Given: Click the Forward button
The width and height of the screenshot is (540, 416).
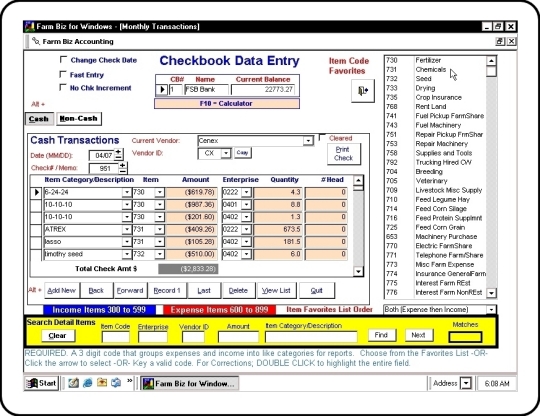Looking at the screenshot, I should 130,291.
